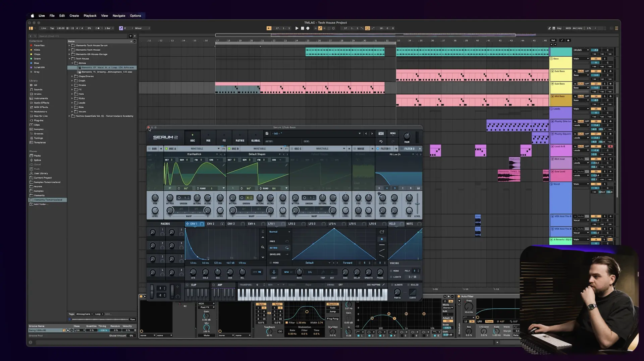Open the Serum preset browser icon
The width and height of the screenshot is (644, 361).
click(x=381, y=133)
